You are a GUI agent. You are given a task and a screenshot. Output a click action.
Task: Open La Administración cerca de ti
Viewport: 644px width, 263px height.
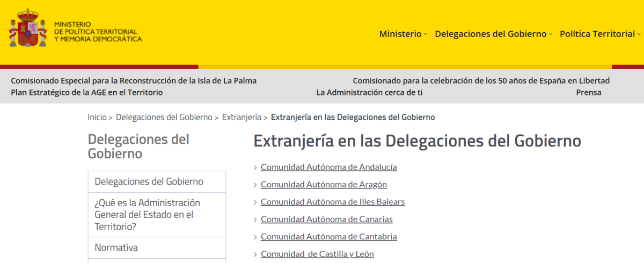(369, 92)
